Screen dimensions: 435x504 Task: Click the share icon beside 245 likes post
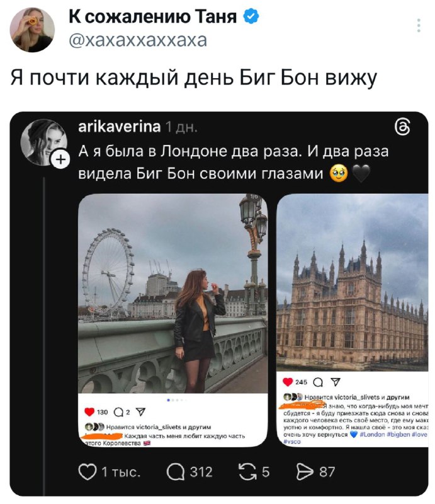pyautogui.click(x=334, y=382)
